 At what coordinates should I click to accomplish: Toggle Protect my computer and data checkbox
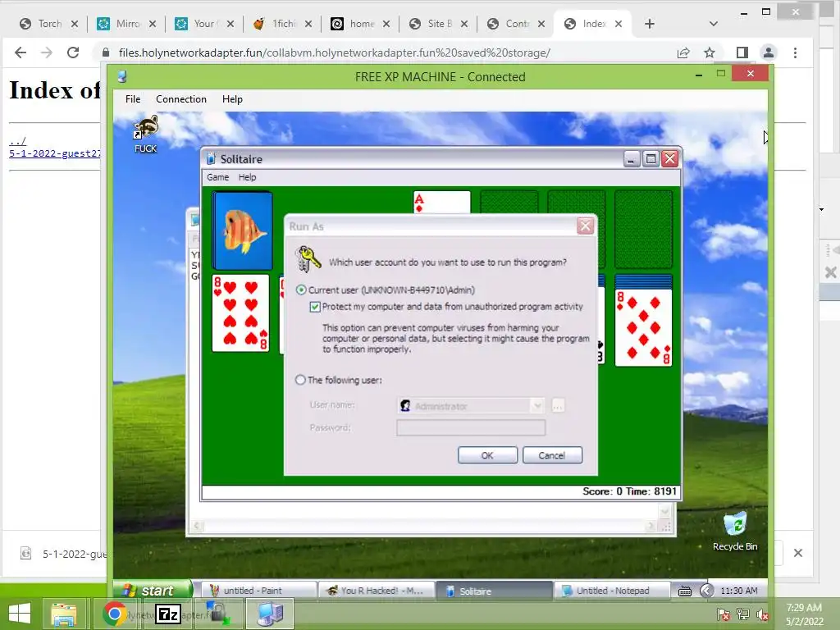(x=315, y=307)
